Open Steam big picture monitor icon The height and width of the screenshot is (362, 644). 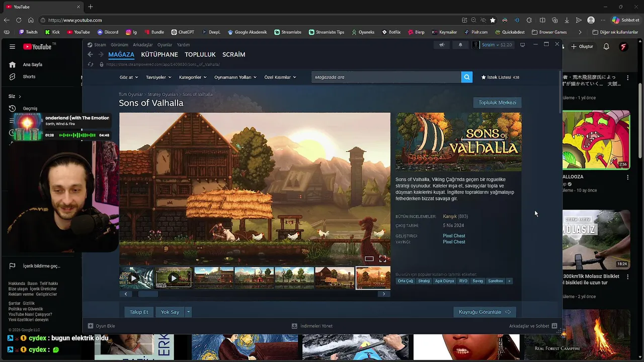tap(522, 45)
